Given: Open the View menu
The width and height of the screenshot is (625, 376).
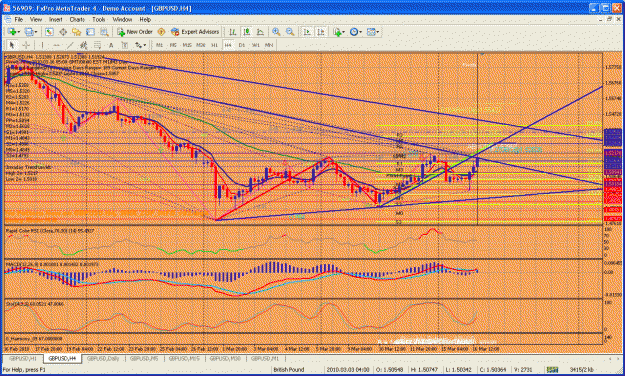Looking at the screenshot, I should tap(36, 19).
